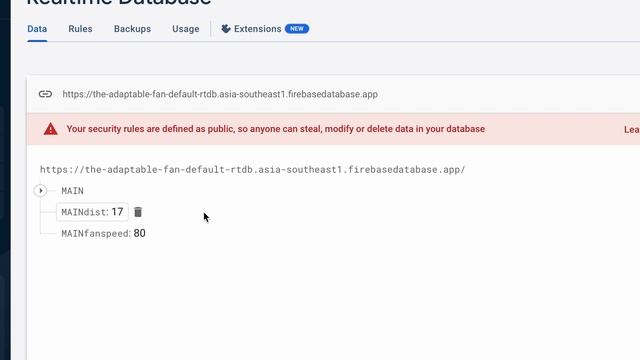640x360 pixels.
Task: Edit the MAINfanspeed value 80
Action: pyautogui.click(x=140, y=233)
